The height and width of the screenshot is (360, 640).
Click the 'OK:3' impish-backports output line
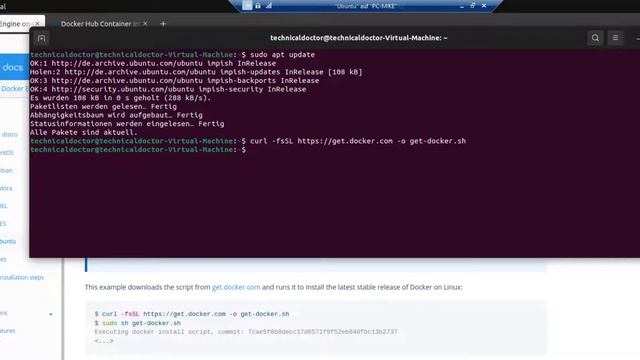174,80
